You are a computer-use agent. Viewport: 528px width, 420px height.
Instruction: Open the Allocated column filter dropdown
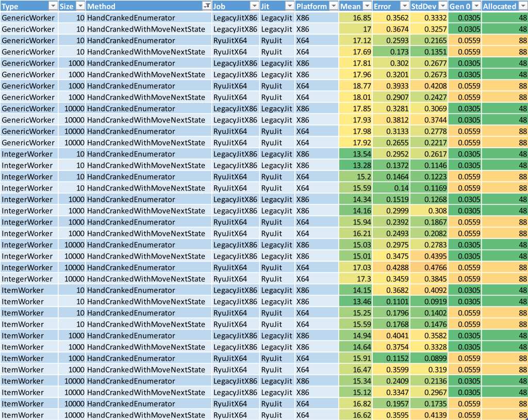[x=523, y=6]
